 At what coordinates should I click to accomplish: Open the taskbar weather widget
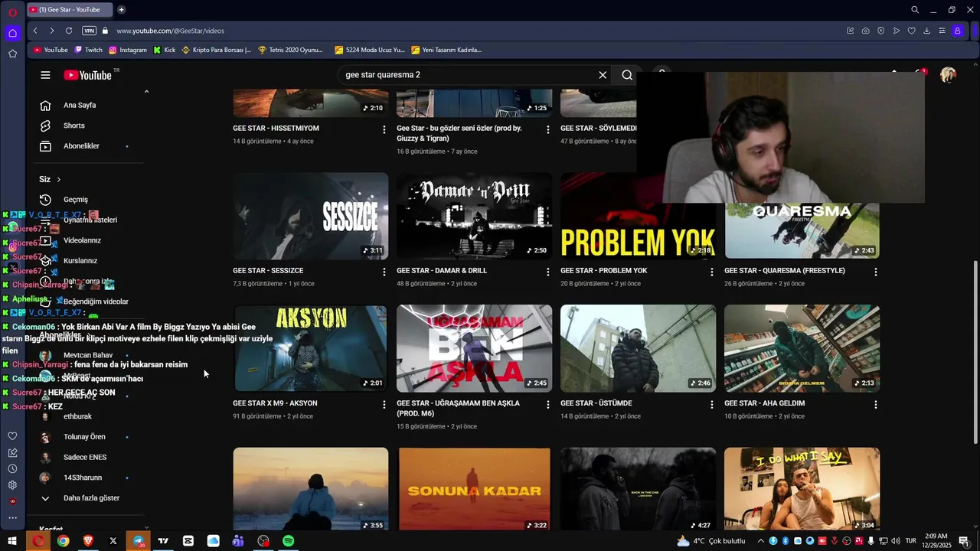(710, 541)
